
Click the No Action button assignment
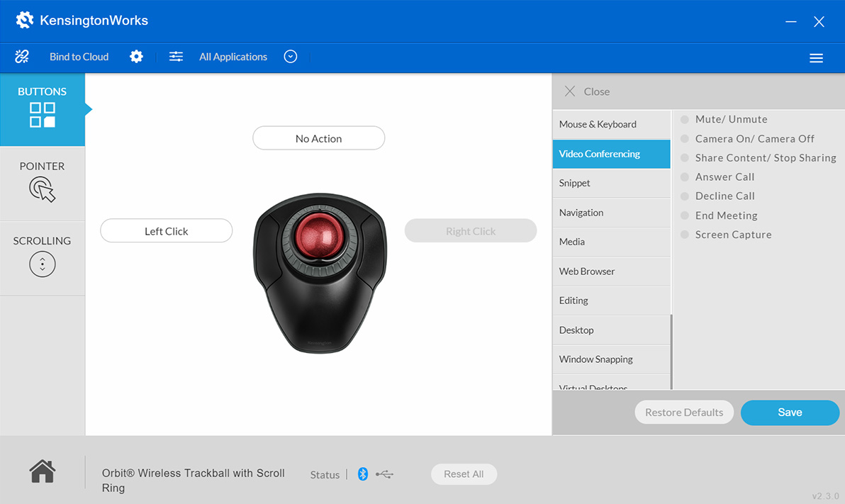318,138
